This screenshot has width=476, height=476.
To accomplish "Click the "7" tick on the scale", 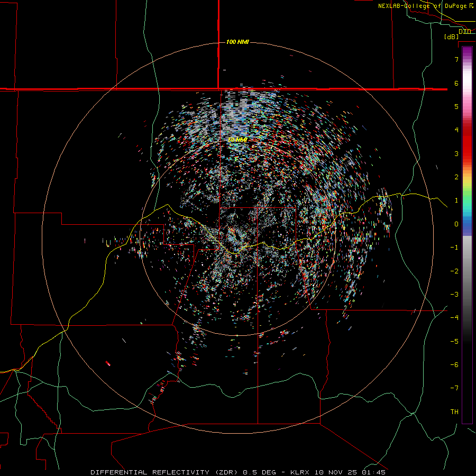I will pos(456,59).
